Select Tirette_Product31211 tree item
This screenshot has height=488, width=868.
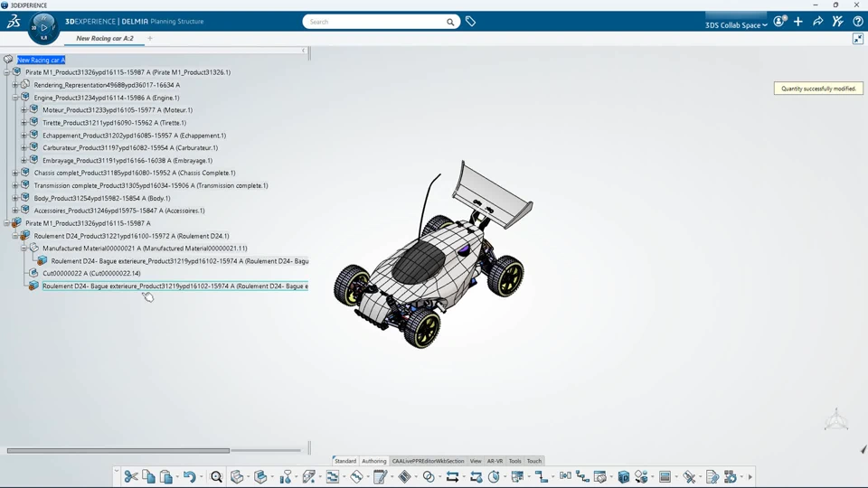point(114,123)
